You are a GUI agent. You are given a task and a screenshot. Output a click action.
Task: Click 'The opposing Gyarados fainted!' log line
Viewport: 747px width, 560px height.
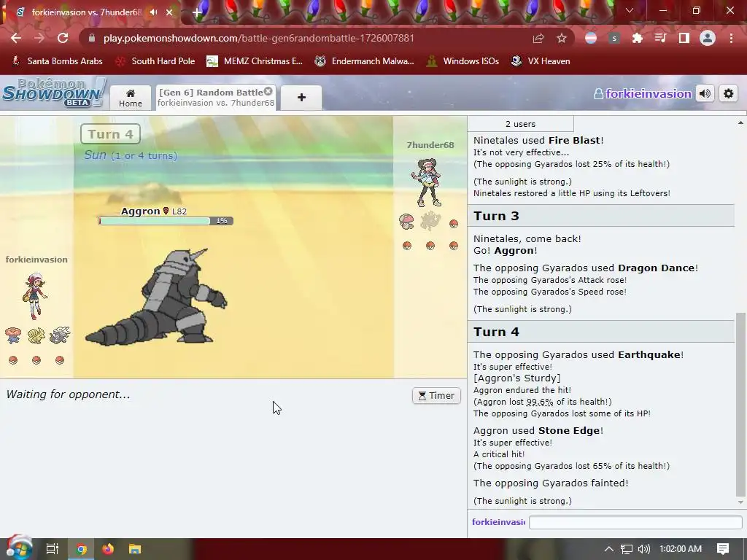551,483
